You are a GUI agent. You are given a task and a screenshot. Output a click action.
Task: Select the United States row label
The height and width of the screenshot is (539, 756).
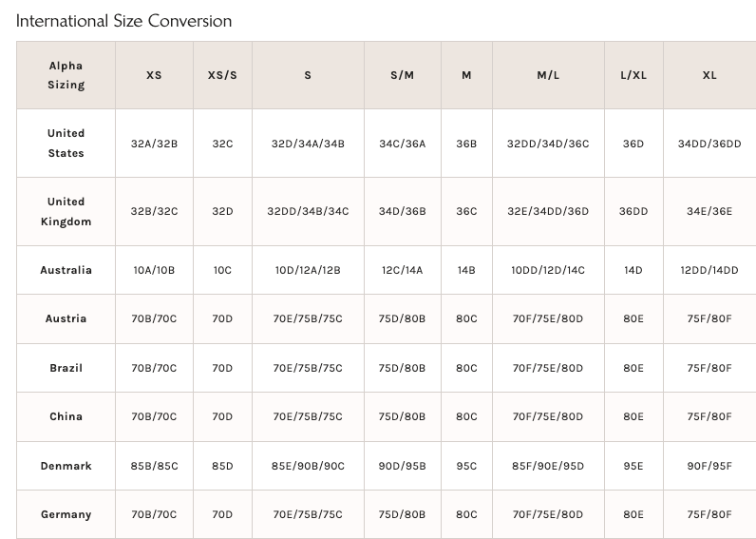pos(66,143)
